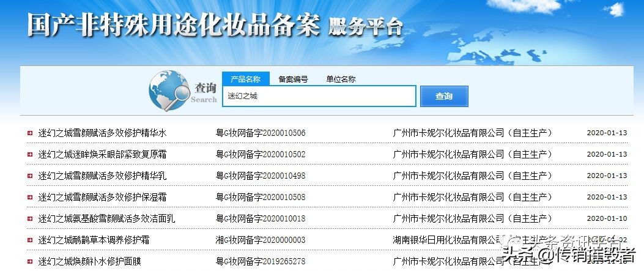The width and height of the screenshot is (644, 271).
Task: Click red arrow icon beside 迷幻之城雪颜赋活多效修护精华乳
Action: pos(30,176)
